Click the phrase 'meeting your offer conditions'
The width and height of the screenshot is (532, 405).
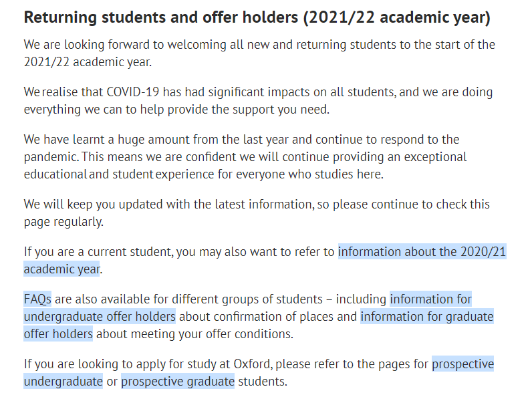[212, 333]
